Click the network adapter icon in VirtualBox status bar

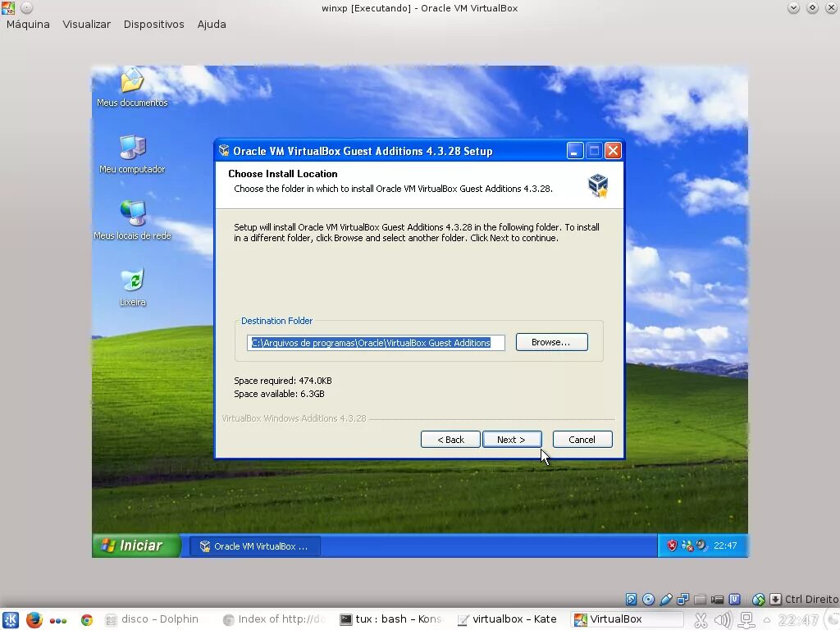pyautogui.click(x=684, y=599)
